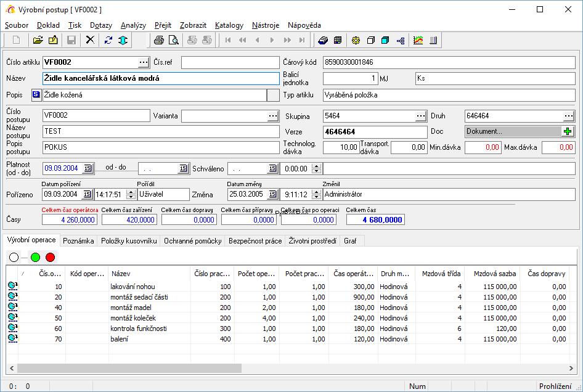
Task: Click green plus on Dokument button
Action: [x=568, y=131]
